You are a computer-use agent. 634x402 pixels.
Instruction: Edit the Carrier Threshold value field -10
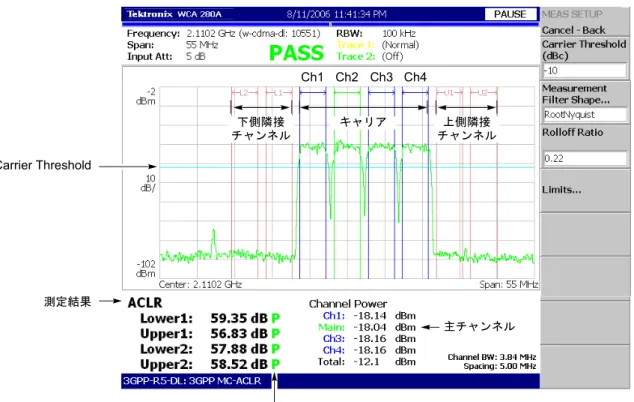tap(584, 70)
